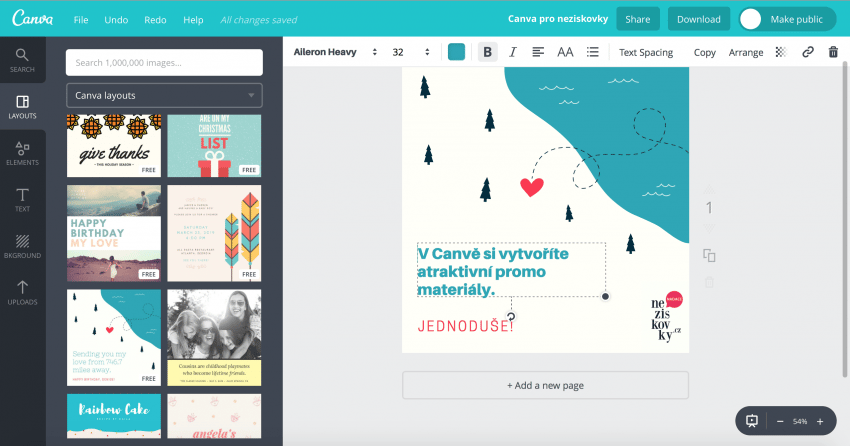
Task: Zoom in with the plus button
Action: pos(820,421)
